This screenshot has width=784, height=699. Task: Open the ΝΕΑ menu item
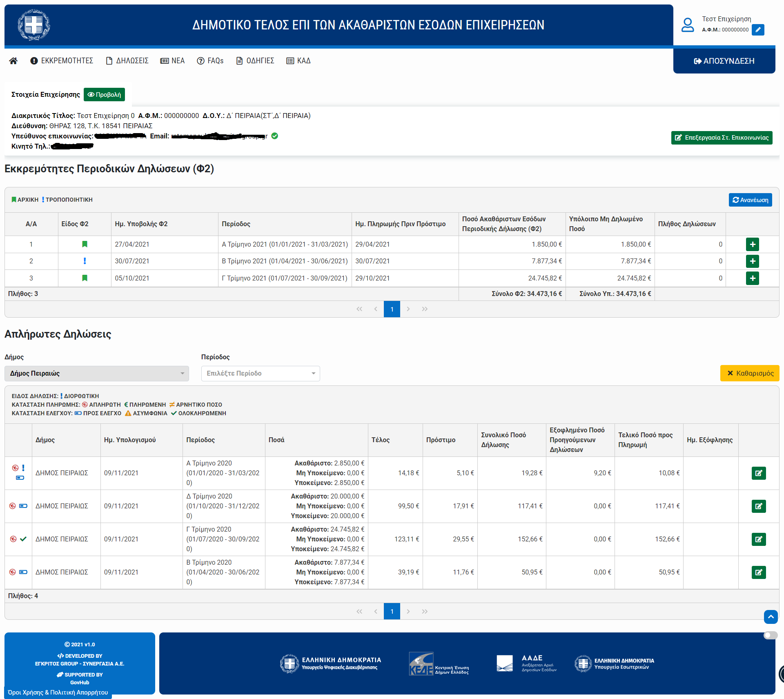pyautogui.click(x=172, y=61)
